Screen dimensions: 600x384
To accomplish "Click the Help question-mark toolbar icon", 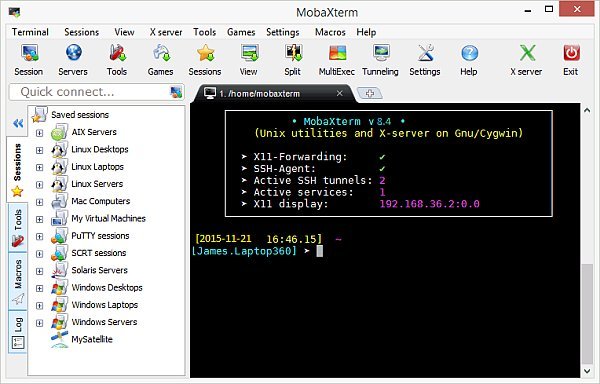I will tap(469, 53).
